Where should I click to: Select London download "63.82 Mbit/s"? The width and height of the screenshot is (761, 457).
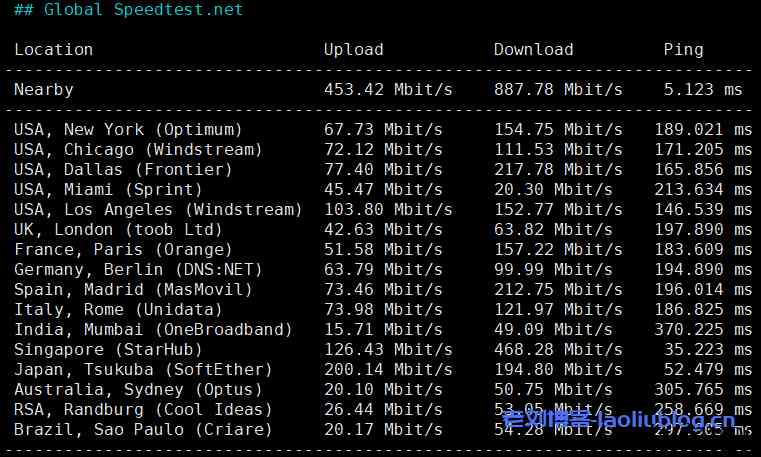click(x=553, y=229)
